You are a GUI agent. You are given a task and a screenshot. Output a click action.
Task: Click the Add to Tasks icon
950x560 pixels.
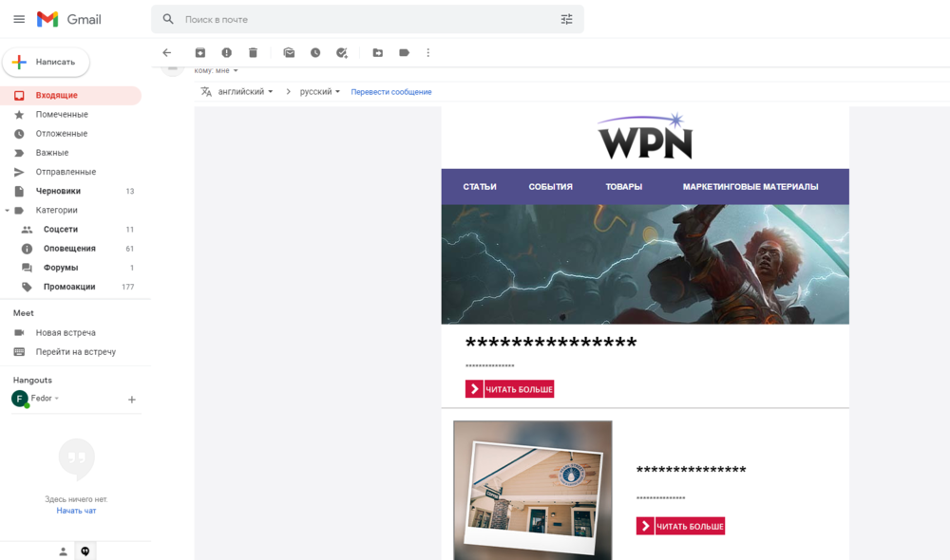[x=342, y=53]
